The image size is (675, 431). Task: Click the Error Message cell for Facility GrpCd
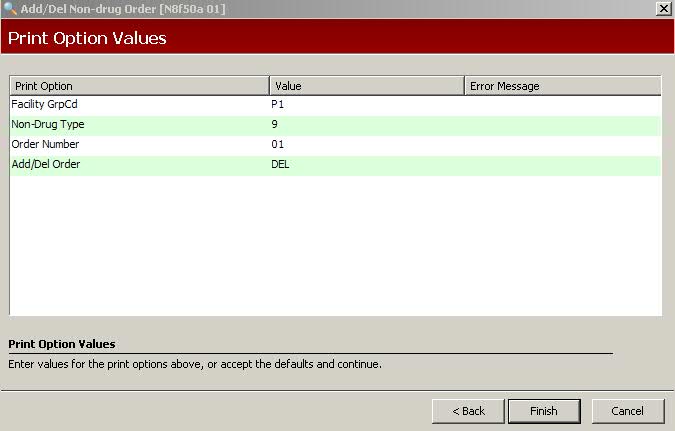click(563, 105)
